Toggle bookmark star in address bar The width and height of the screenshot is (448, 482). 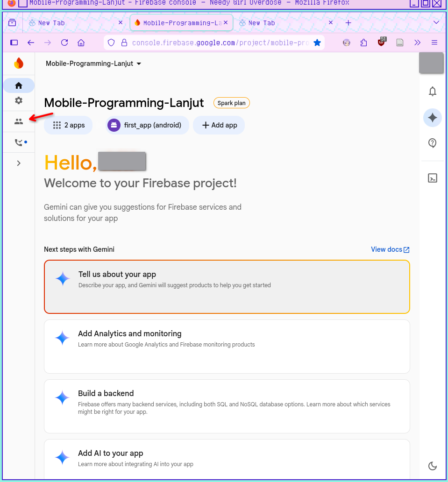coord(317,43)
